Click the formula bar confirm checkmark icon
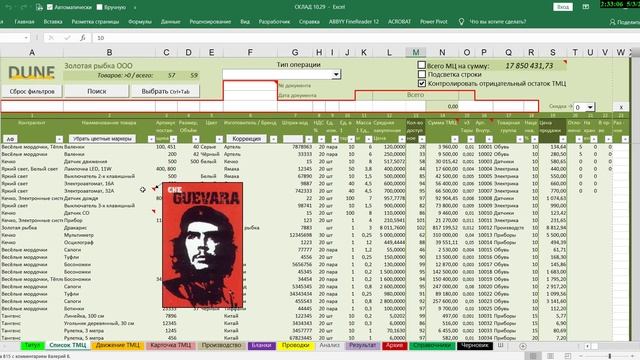Viewport: 640px width, 360px height. [x=67, y=38]
